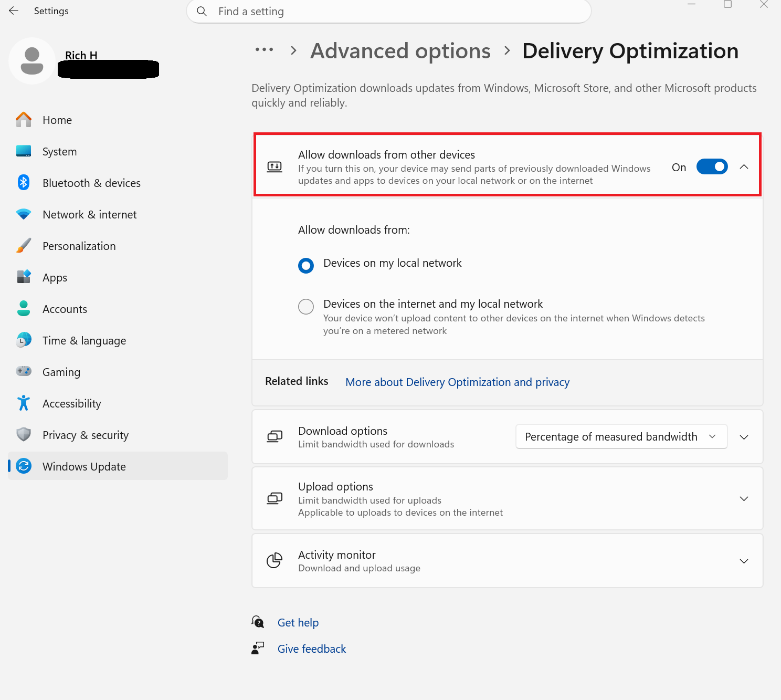Click the Time & language globe icon
The width and height of the screenshot is (781, 700).
pos(24,340)
